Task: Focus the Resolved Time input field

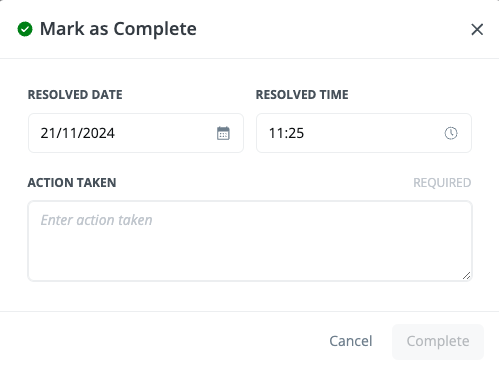Action: pyautogui.click(x=364, y=133)
